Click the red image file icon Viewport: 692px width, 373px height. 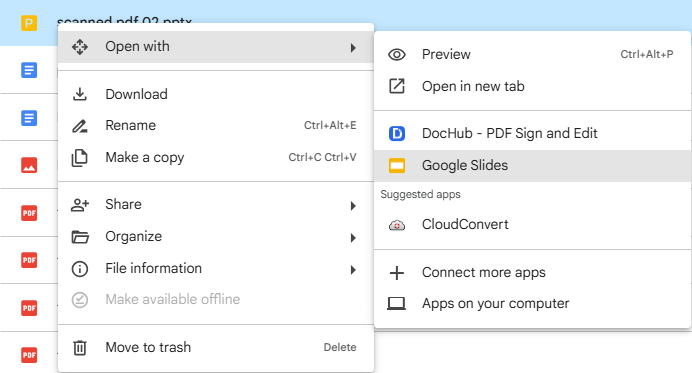[x=29, y=166]
